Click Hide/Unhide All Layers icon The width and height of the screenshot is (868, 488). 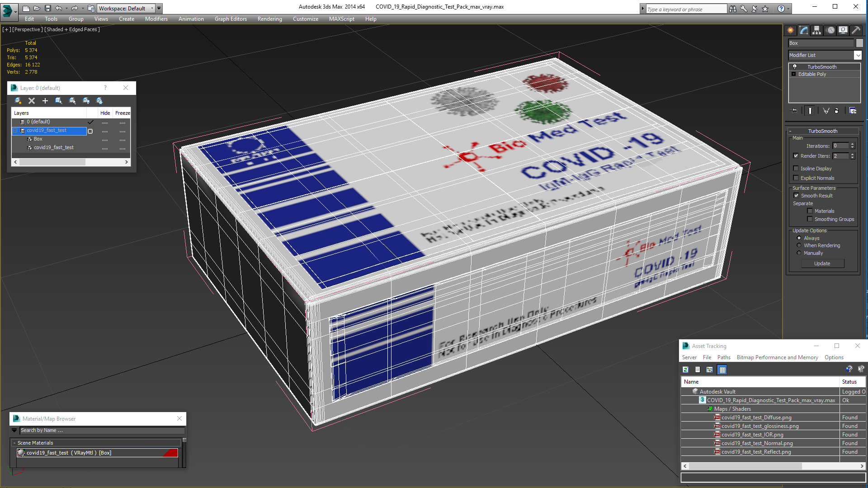pyautogui.click(x=86, y=101)
